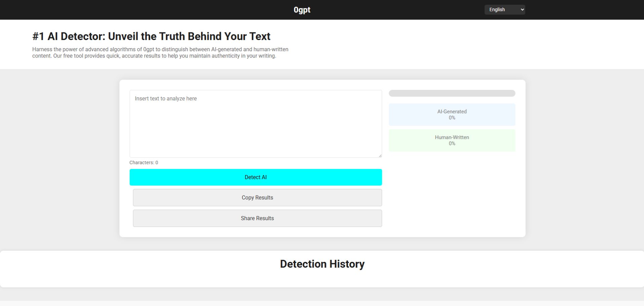Click the Copy Results button
This screenshot has width=644, height=306.
(x=257, y=198)
